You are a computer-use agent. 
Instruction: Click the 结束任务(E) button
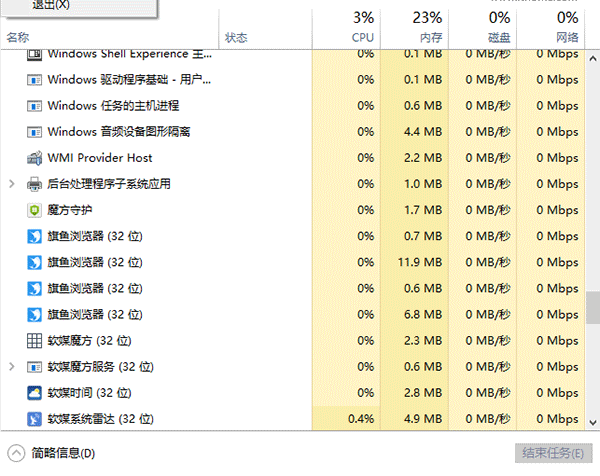[x=553, y=453]
